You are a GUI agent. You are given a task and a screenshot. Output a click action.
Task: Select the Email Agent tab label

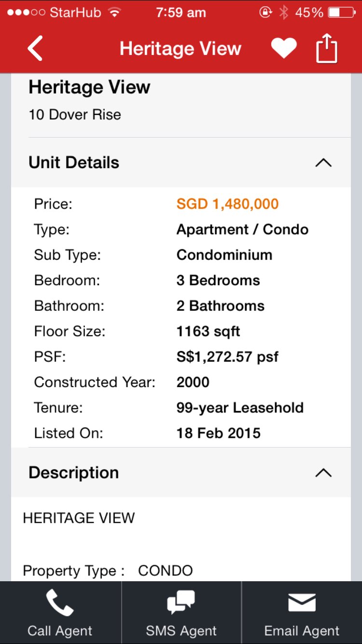click(x=302, y=630)
